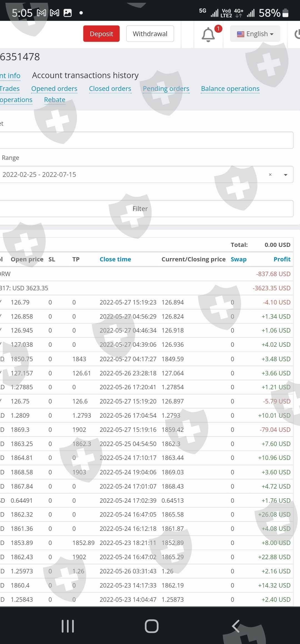Tap the power logout icon

(297, 34)
